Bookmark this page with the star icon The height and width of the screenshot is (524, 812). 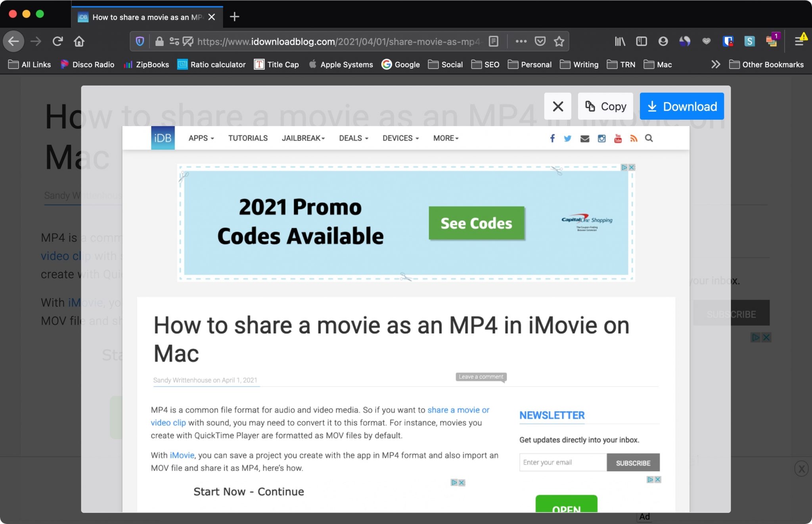[559, 41]
